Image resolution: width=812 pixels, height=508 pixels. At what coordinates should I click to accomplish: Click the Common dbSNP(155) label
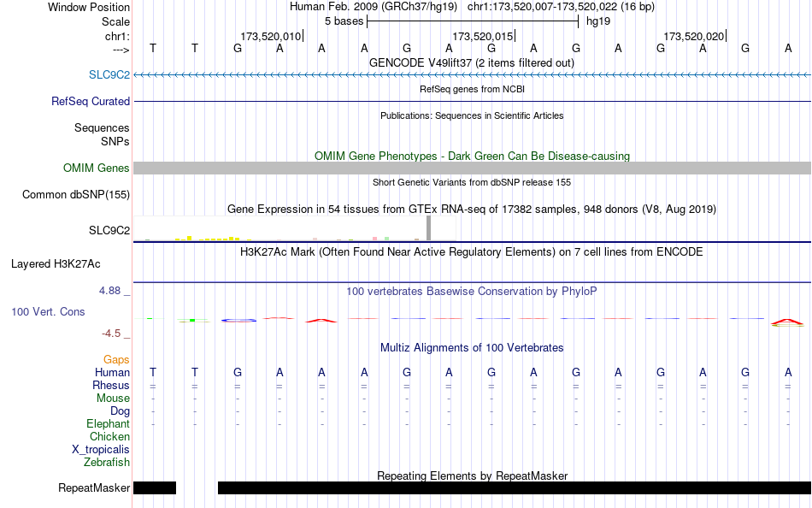coord(75,194)
